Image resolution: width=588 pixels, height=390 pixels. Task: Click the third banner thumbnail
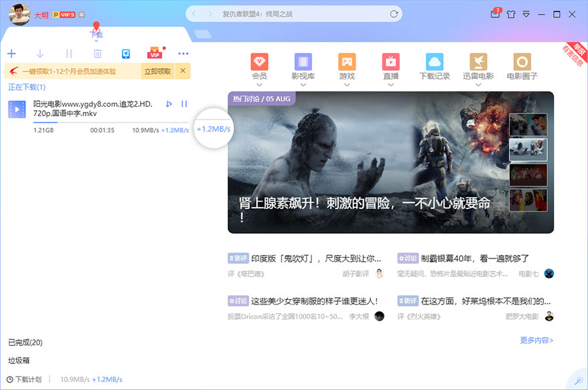pyautogui.click(x=528, y=175)
